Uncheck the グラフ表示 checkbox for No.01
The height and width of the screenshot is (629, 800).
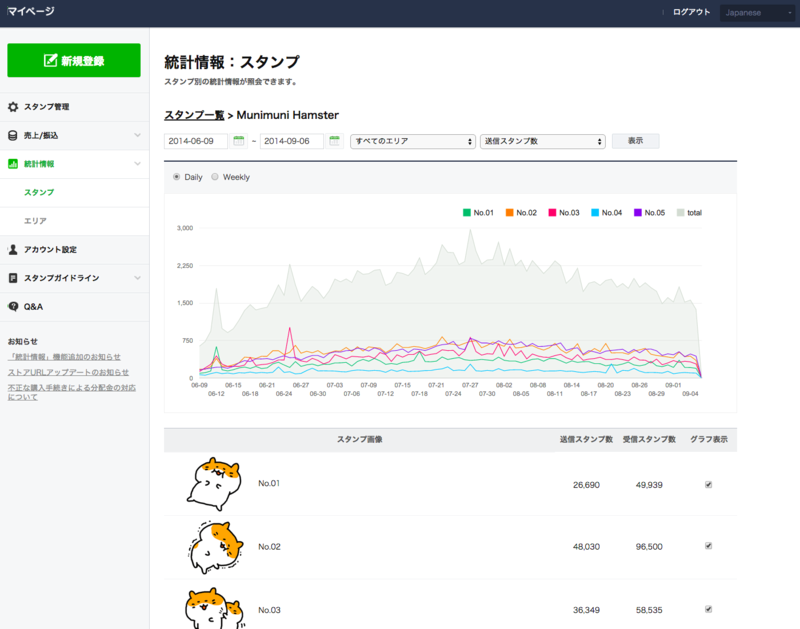click(x=708, y=485)
